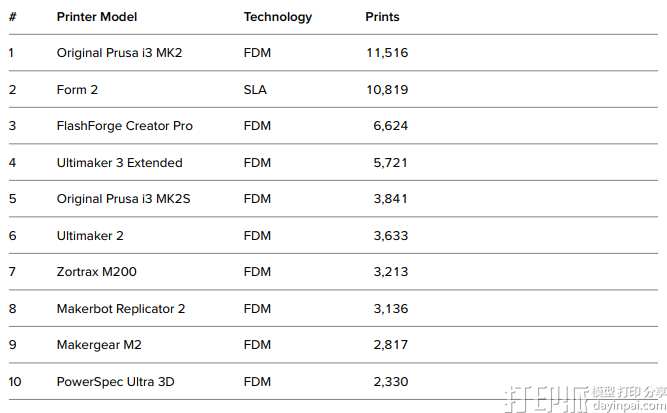
Task: Click FlashForge Creator Pro text
Action: point(125,126)
